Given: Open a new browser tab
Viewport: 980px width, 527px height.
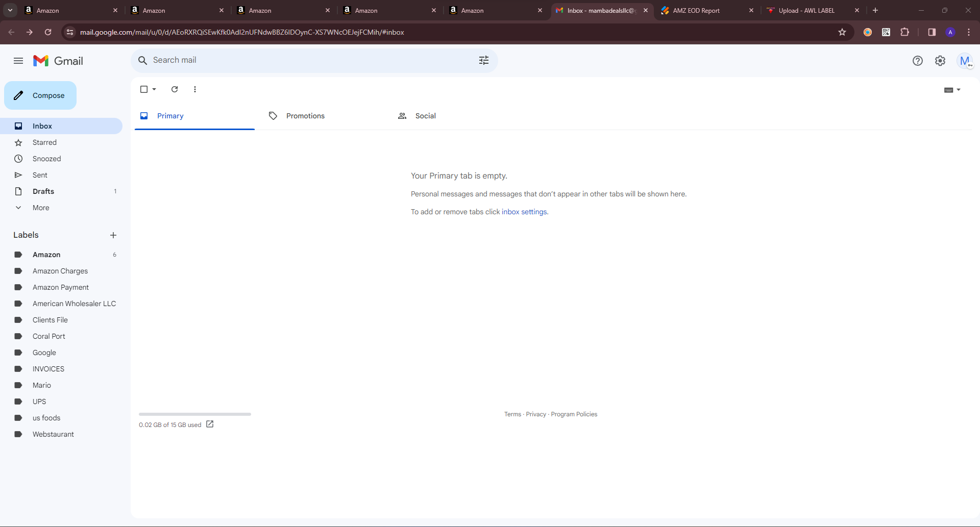Looking at the screenshot, I should click(x=875, y=10).
